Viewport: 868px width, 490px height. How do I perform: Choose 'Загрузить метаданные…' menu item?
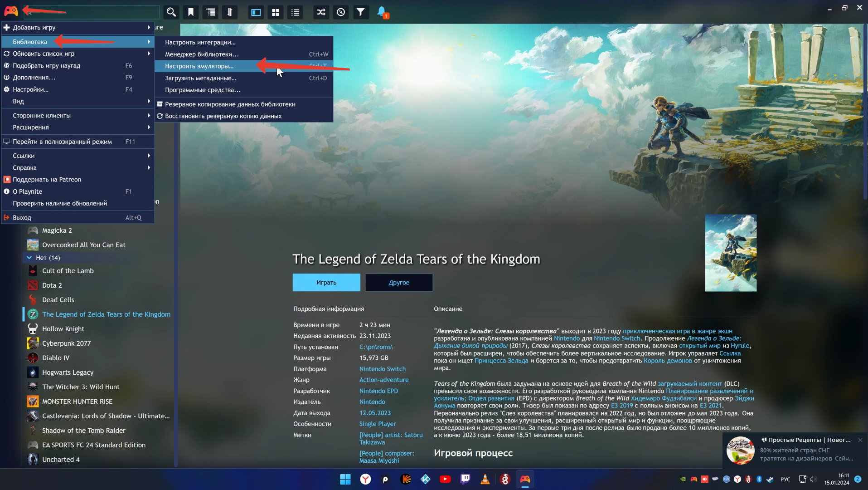(244, 78)
